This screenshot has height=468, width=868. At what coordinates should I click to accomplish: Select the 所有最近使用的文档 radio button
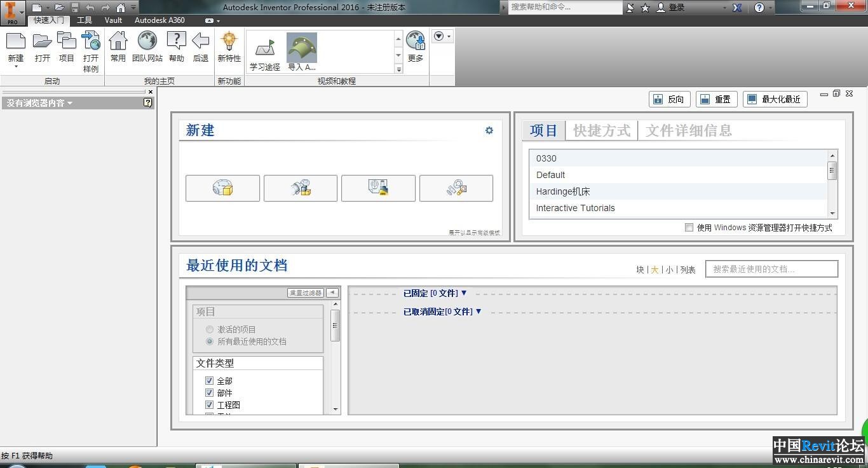click(x=210, y=341)
